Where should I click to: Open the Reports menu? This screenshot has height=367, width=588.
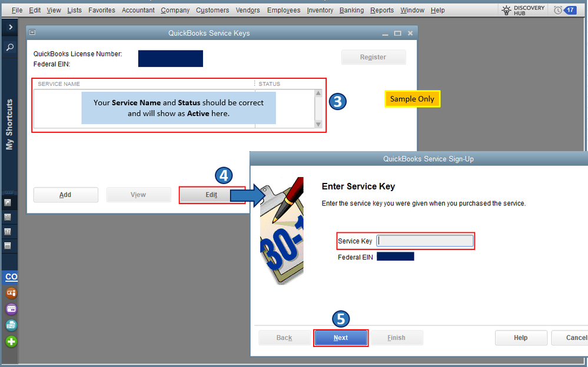(382, 10)
